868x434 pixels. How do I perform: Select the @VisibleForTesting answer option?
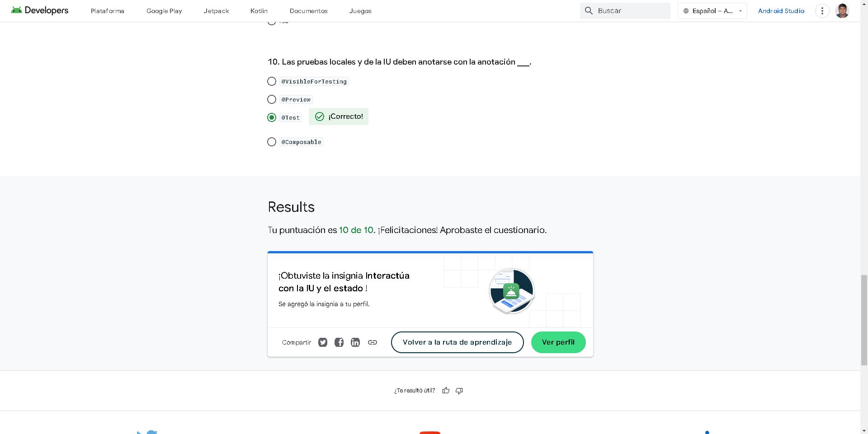click(x=272, y=81)
